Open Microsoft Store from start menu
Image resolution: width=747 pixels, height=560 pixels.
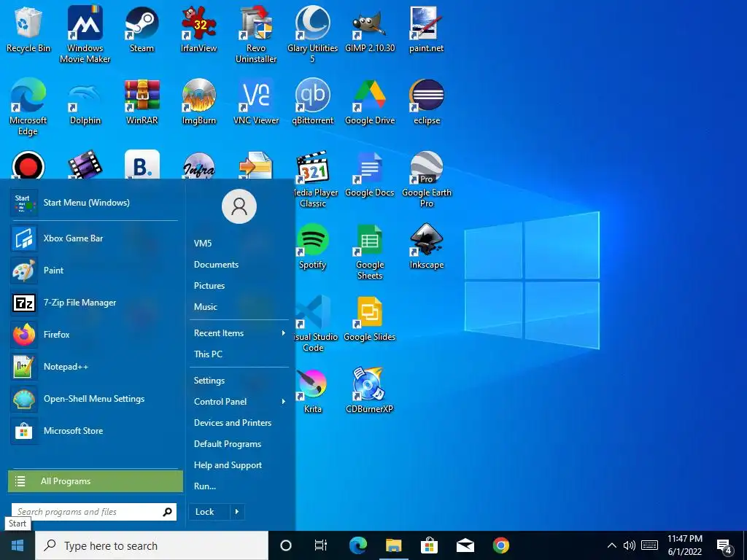[94, 430]
